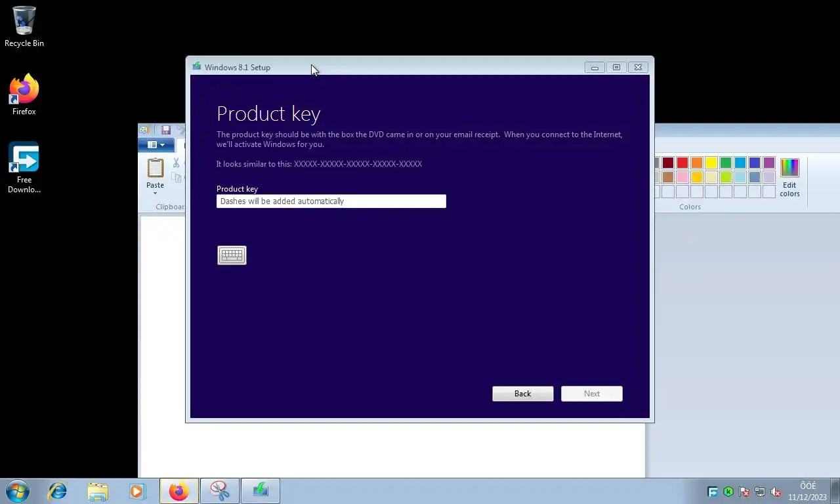Viewport: 840px width, 504px height.
Task: Click the Product key input field
Action: tap(331, 201)
